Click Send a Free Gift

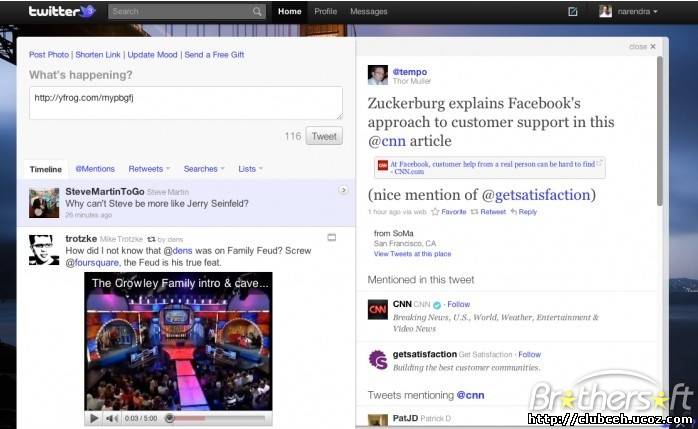coord(214,55)
